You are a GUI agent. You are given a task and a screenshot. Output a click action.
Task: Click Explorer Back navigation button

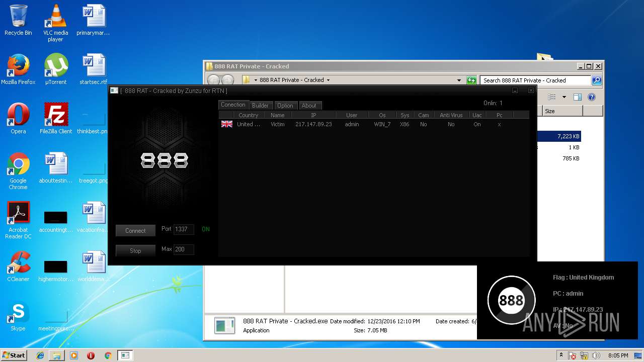coord(214,80)
